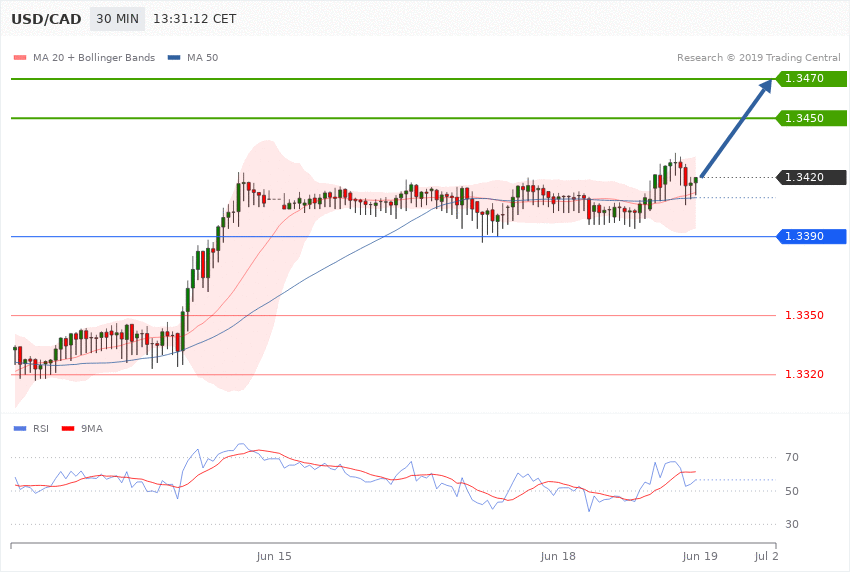Click the Jun 19 date axis label

(x=700, y=556)
